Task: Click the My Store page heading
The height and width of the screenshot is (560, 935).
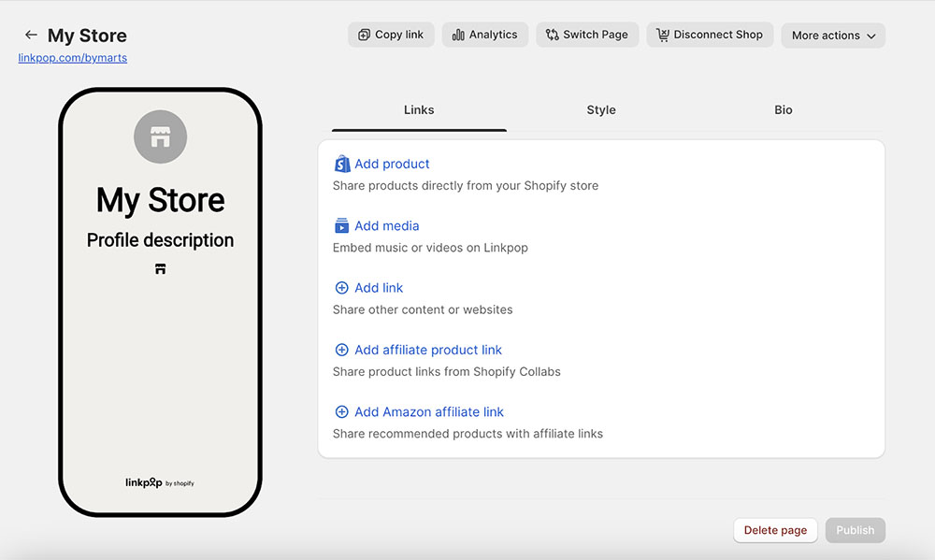Action: click(x=87, y=36)
